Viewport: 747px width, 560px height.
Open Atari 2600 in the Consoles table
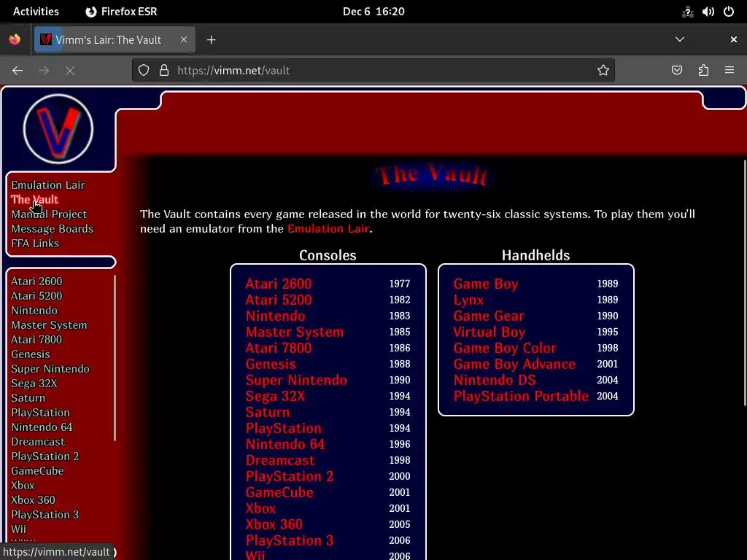[x=279, y=284]
